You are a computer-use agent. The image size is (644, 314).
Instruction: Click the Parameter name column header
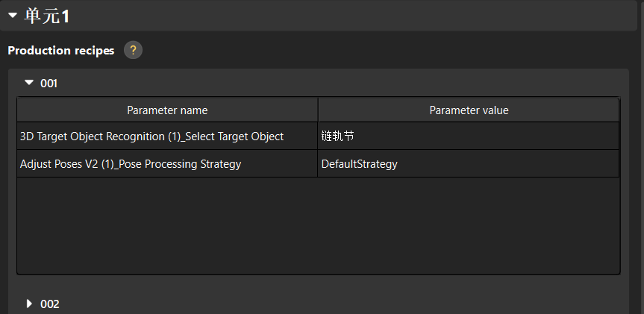pos(167,110)
